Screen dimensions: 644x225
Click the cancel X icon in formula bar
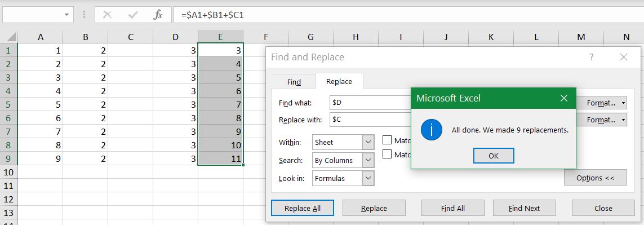pyautogui.click(x=107, y=15)
